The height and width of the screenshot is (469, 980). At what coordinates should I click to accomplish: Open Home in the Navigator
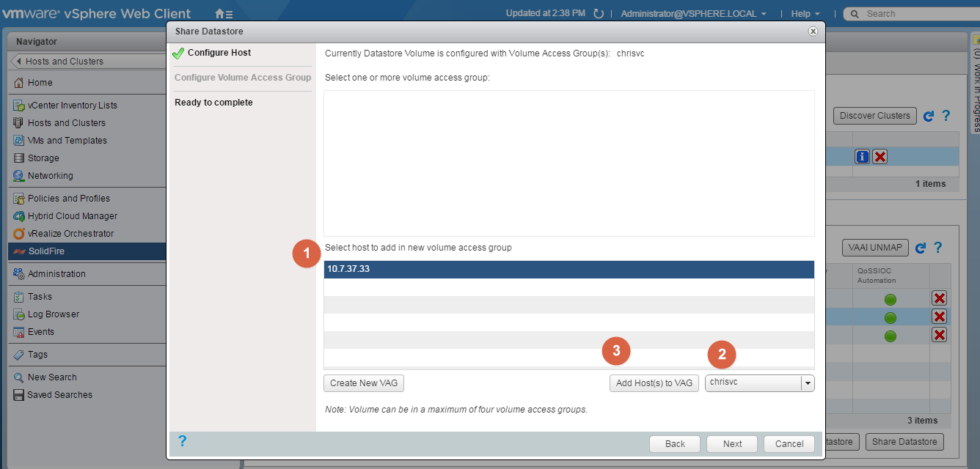click(40, 83)
